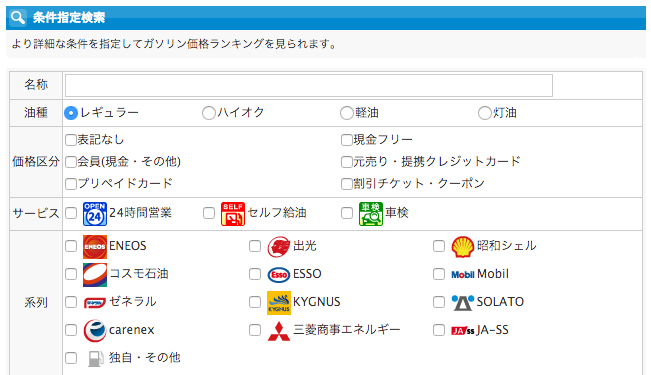This screenshot has height=375, width=651.
Task: Click the 出光 Idemitsu logo
Action: coord(279,247)
